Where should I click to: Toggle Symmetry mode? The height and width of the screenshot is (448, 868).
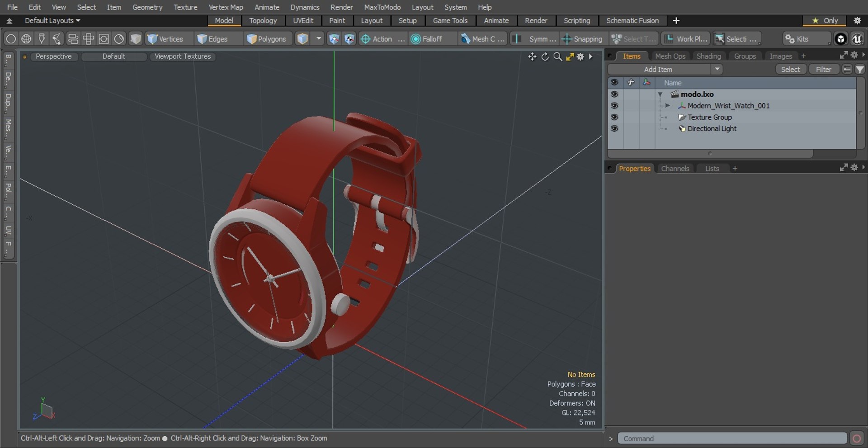pos(535,39)
